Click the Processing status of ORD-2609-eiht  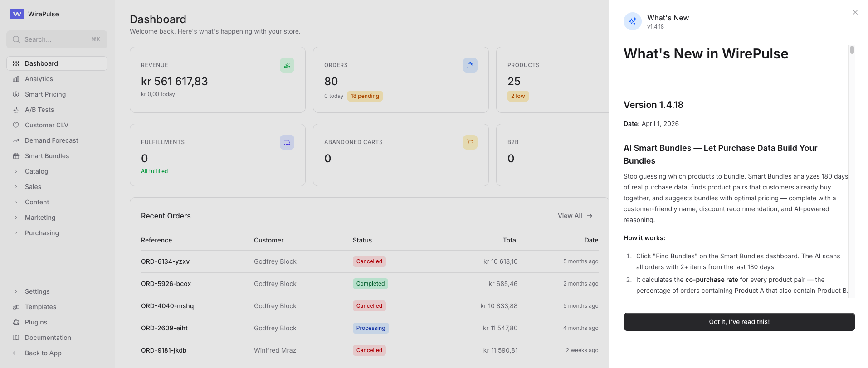[371, 328]
